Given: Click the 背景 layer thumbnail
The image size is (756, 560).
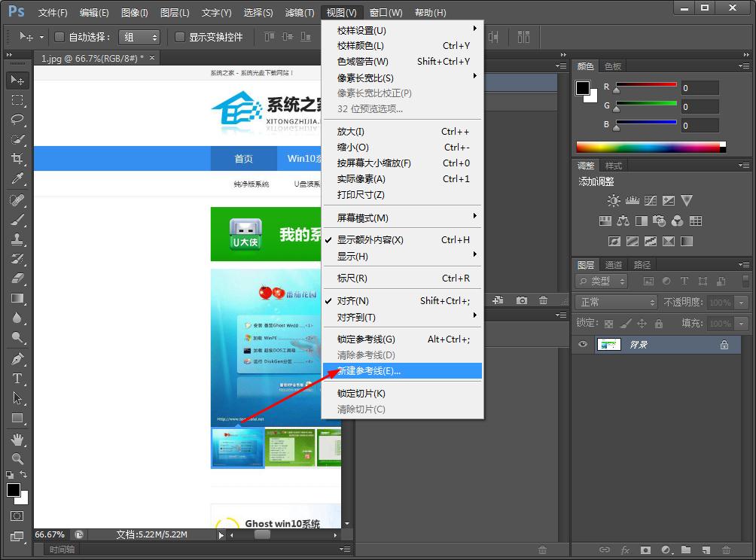Looking at the screenshot, I should (x=609, y=344).
